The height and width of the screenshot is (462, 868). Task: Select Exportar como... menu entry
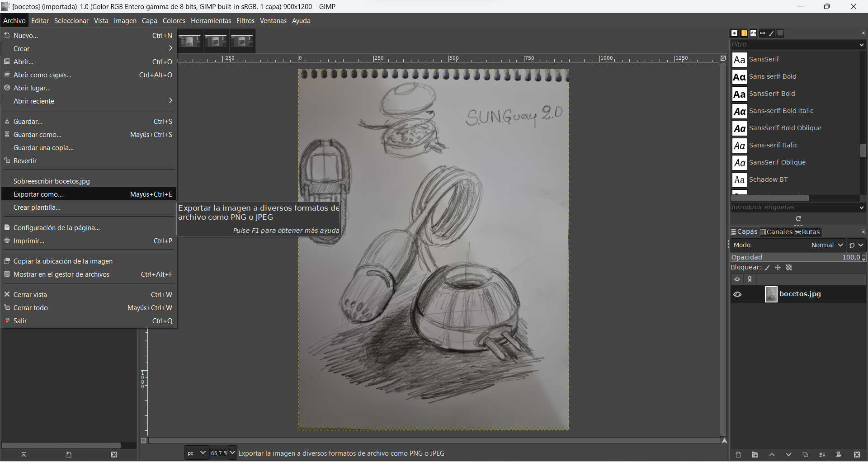pyautogui.click(x=89, y=194)
